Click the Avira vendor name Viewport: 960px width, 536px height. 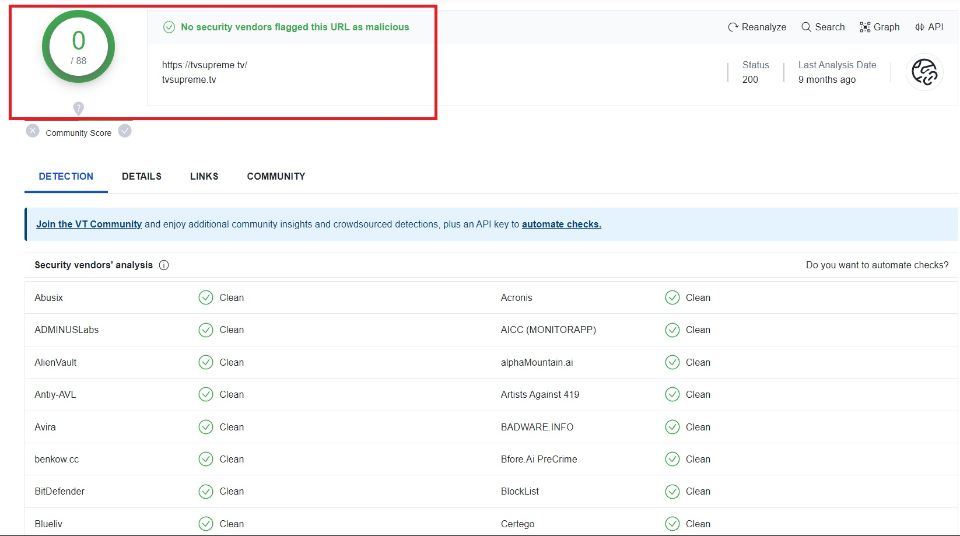click(45, 427)
